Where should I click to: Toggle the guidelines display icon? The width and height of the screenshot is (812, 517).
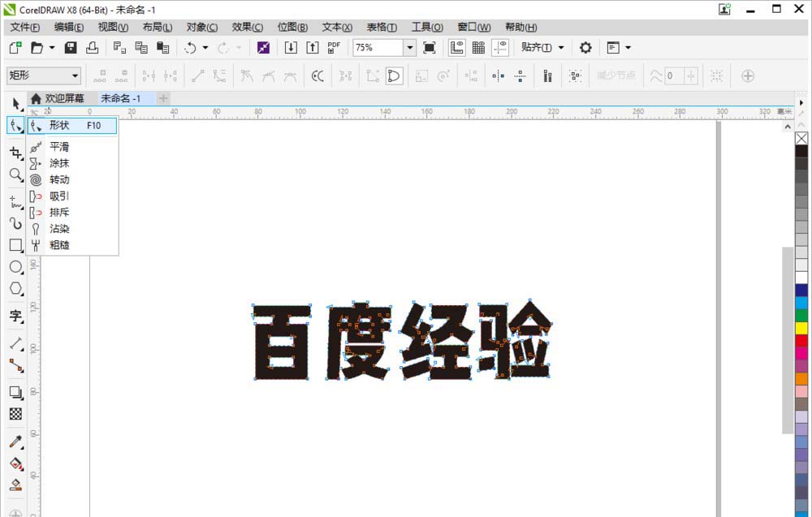(501, 47)
